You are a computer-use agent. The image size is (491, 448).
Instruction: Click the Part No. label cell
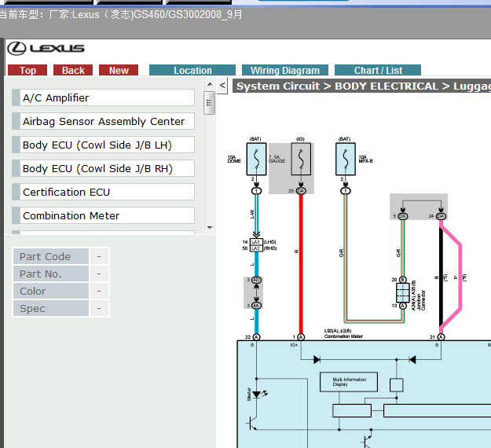pos(51,274)
